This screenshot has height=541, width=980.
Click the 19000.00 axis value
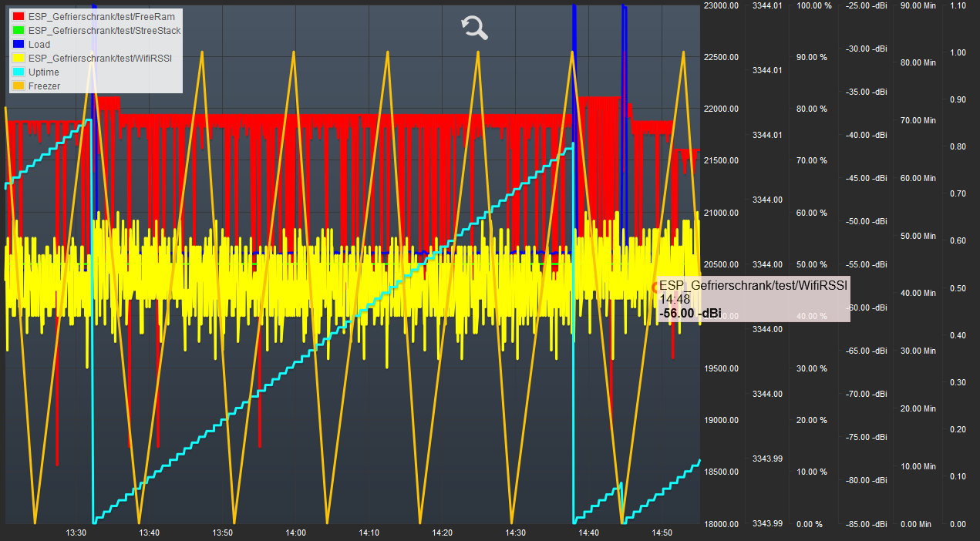[721, 420]
